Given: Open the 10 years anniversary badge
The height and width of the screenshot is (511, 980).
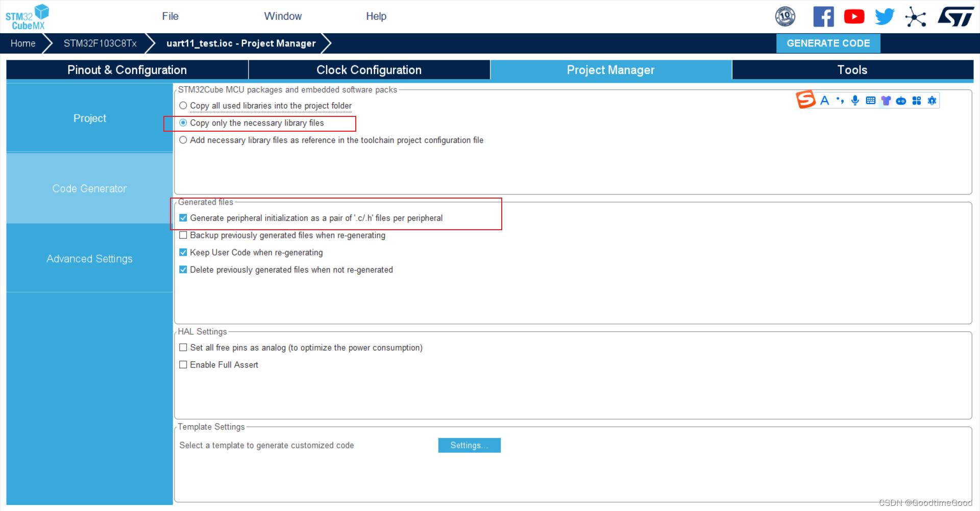Looking at the screenshot, I should (x=785, y=16).
